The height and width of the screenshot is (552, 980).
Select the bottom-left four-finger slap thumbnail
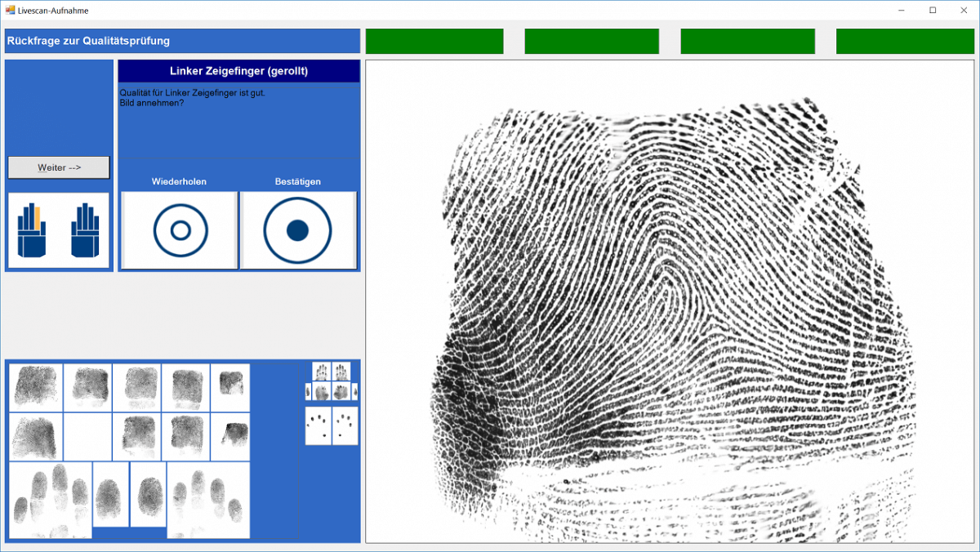[50, 500]
